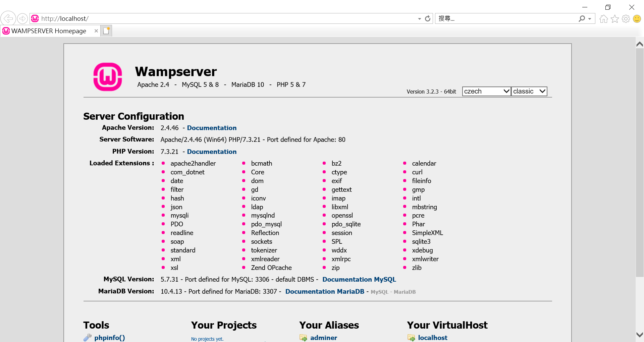Open the localhost virtual host link
The height and width of the screenshot is (342, 644).
click(x=433, y=338)
